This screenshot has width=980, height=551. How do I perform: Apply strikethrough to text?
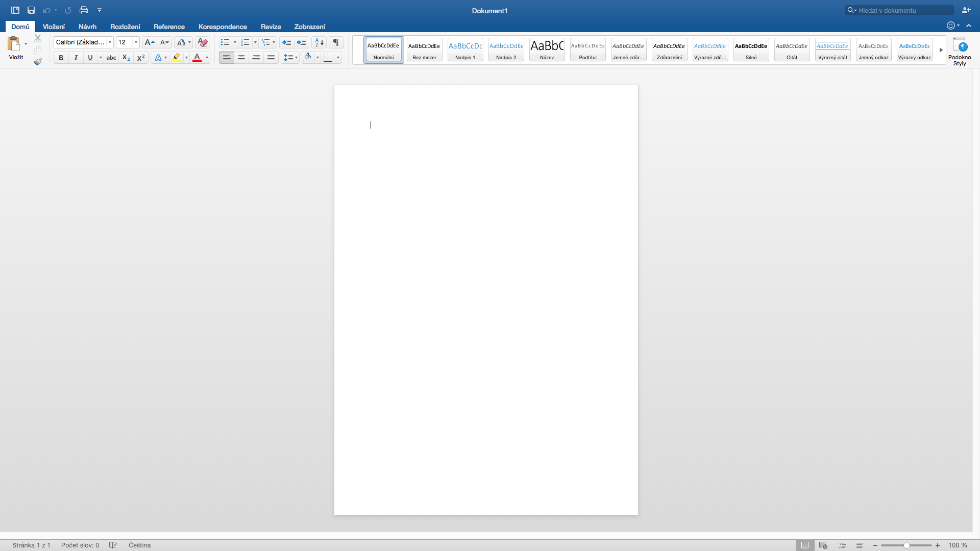point(111,58)
